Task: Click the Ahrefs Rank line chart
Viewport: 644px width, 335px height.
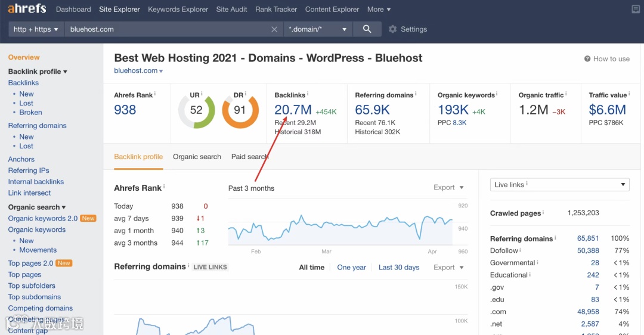Action: (x=340, y=229)
